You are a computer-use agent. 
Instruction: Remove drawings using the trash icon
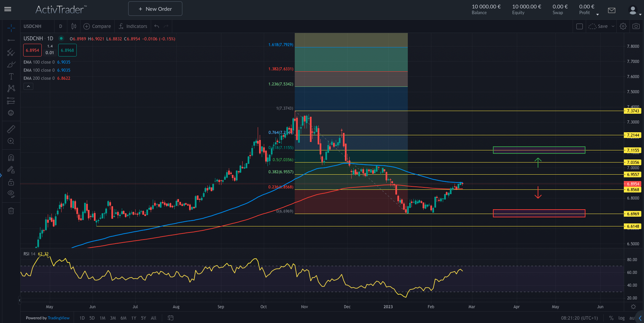pos(11,210)
